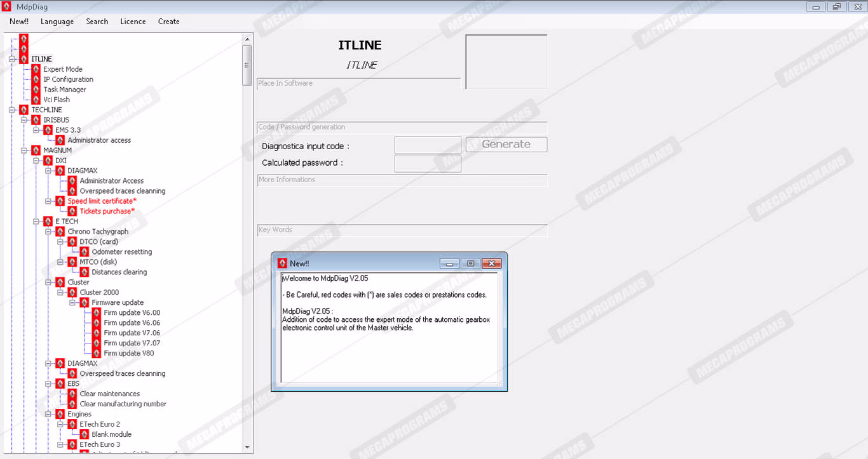
Task: Click the Distances clearing icon
Action: tap(85, 272)
